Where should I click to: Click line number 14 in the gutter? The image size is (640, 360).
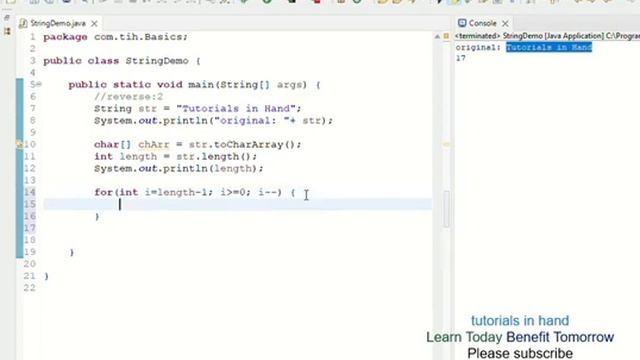coord(29,192)
